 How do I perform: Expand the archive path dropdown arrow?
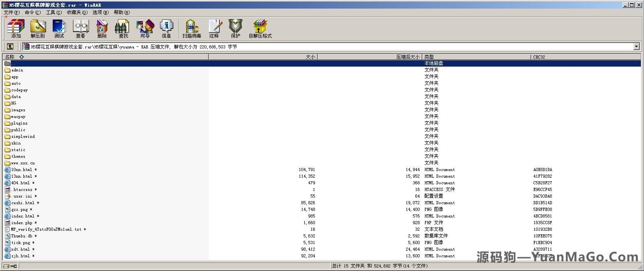pos(636,46)
